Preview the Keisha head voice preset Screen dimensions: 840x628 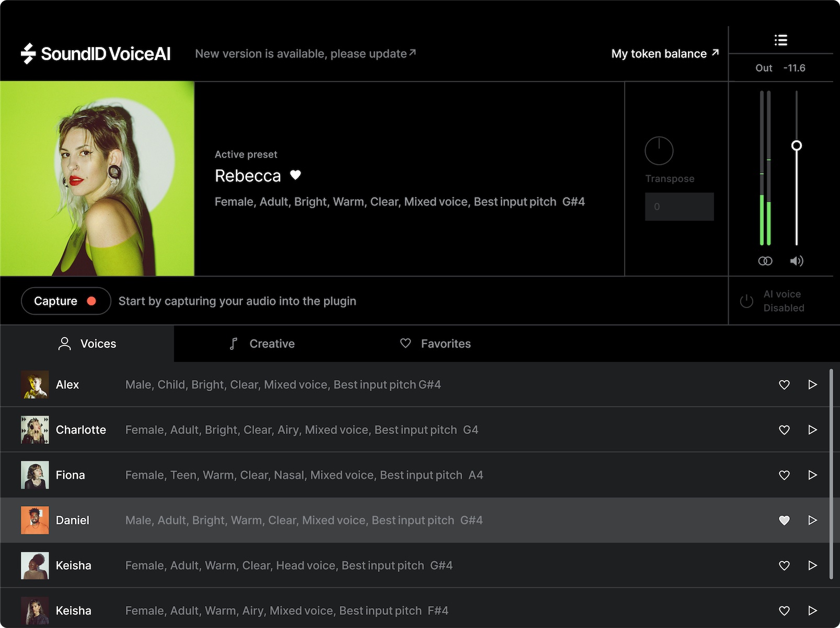812,565
